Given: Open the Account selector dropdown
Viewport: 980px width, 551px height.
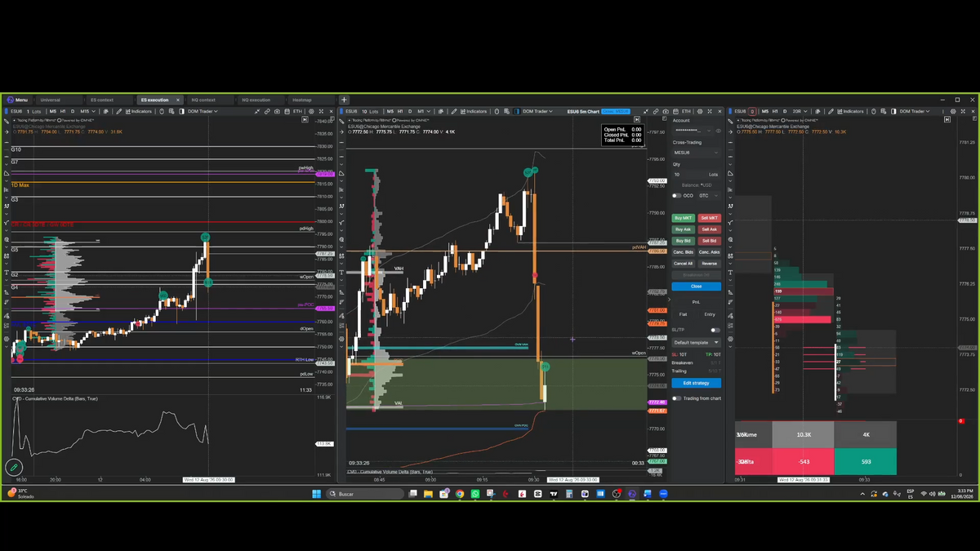Looking at the screenshot, I should point(693,131).
